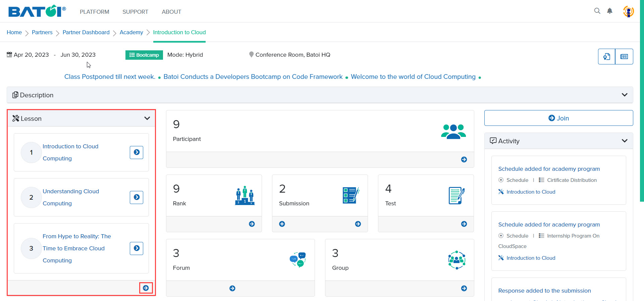Click the Join button

558,118
